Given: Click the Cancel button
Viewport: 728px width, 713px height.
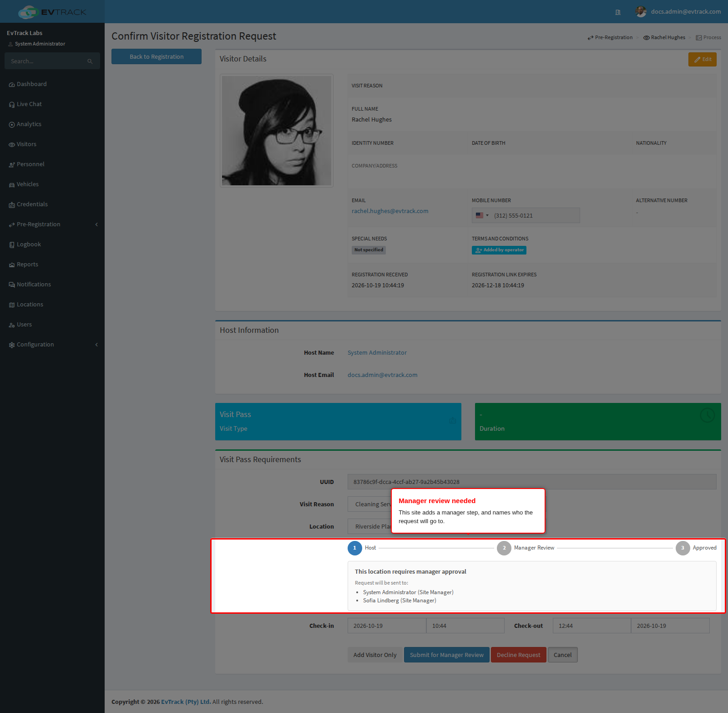Looking at the screenshot, I should pyautogui.click(x=563, y=655).
